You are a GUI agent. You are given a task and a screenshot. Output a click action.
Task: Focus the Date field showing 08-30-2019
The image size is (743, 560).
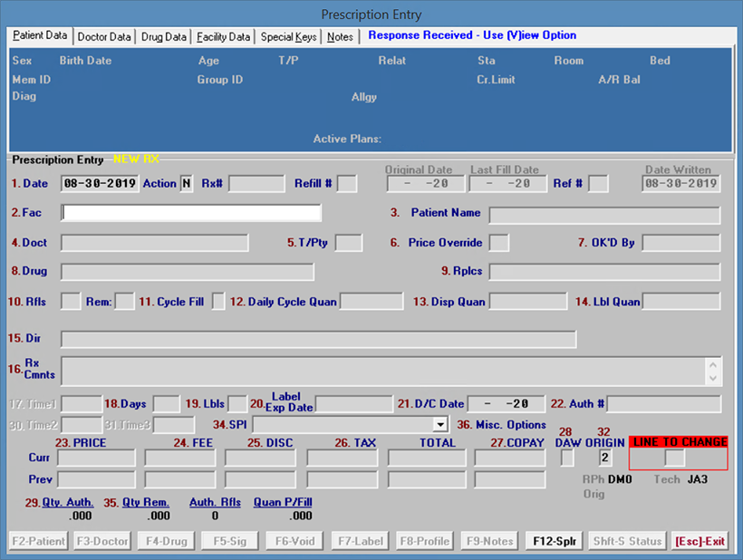(100, 184)
